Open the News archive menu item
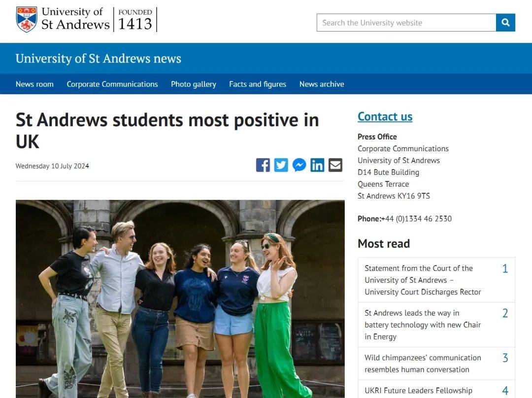 (x=322, y=84)
